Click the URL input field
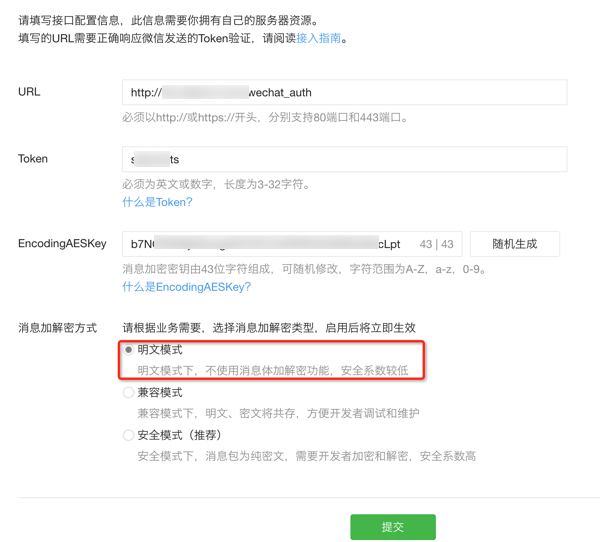 344,92
